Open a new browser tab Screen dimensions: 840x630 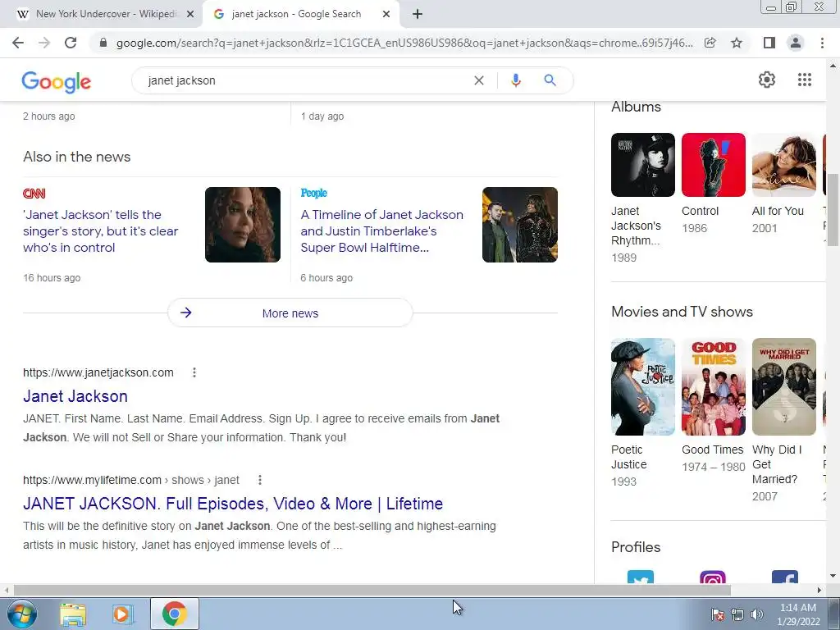coord(418,15)
